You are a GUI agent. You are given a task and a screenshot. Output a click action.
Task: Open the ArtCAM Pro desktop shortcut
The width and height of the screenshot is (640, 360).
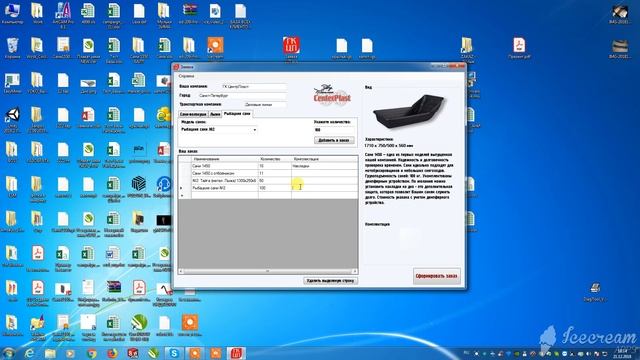coord(63,15)
